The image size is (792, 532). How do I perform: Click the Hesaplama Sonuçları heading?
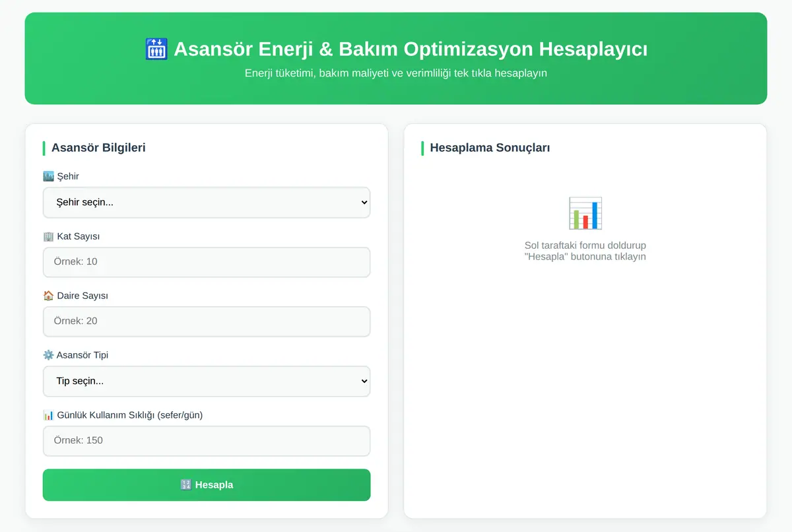(x=490, y=148)
